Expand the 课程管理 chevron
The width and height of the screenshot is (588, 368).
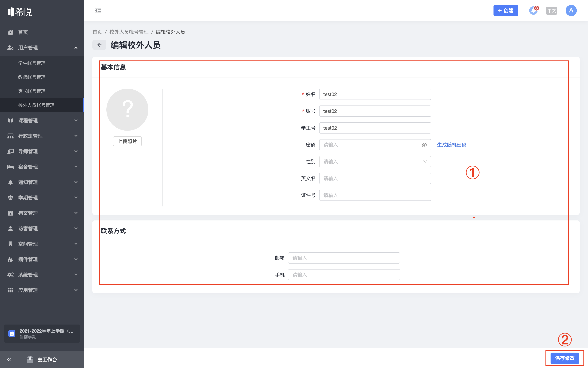[x=76, y=121]
